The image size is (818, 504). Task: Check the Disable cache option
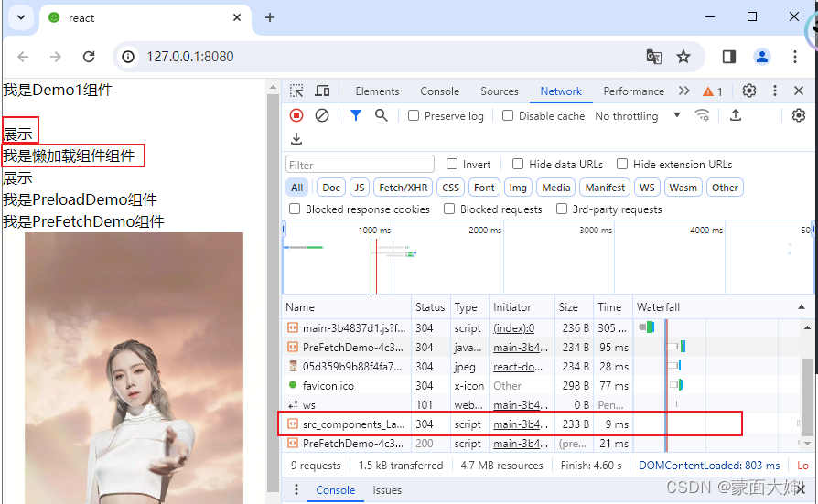pyautogui.click(x=508, y=116)
